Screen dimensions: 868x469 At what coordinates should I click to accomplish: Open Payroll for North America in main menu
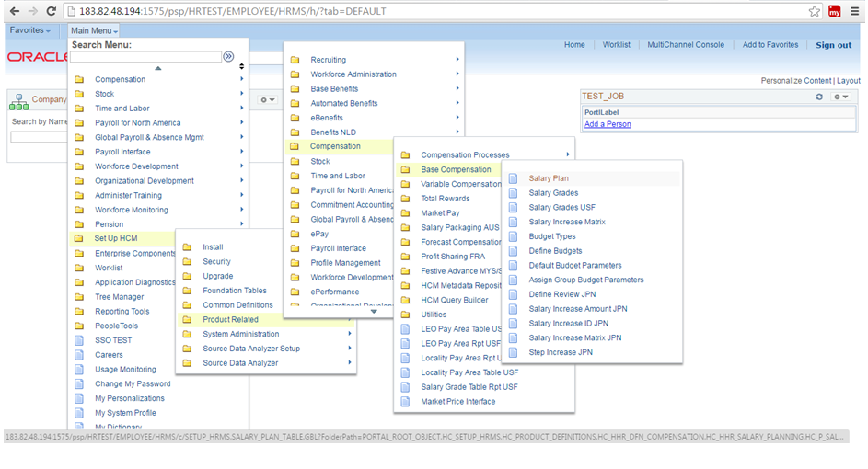point(138,123)
